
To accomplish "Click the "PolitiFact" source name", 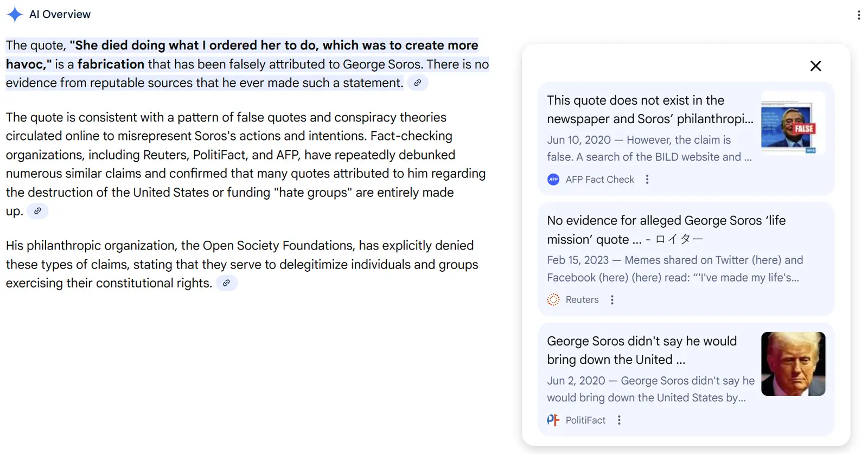I will coord(585,420).
